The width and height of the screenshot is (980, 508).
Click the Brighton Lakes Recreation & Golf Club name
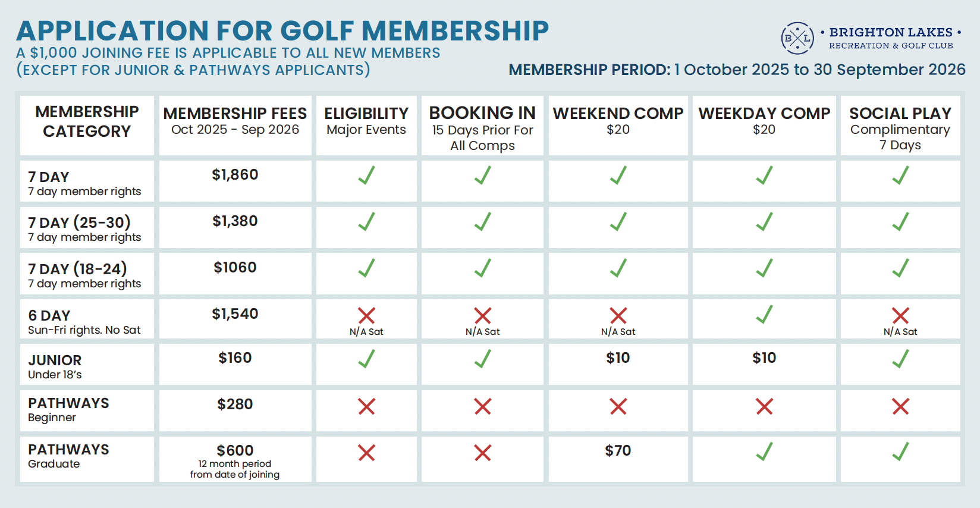point(891,38)
